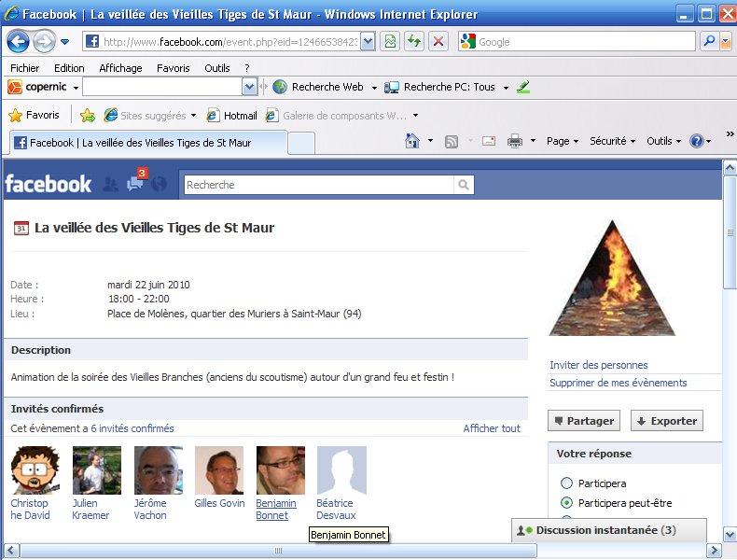
Task: Click the facebook logo in blue header
Action: click(48, 184)
